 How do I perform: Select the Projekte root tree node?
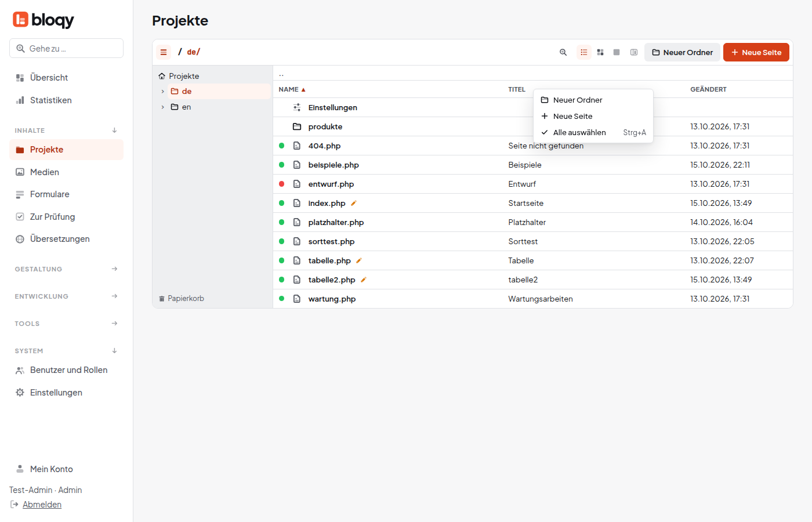179,76
